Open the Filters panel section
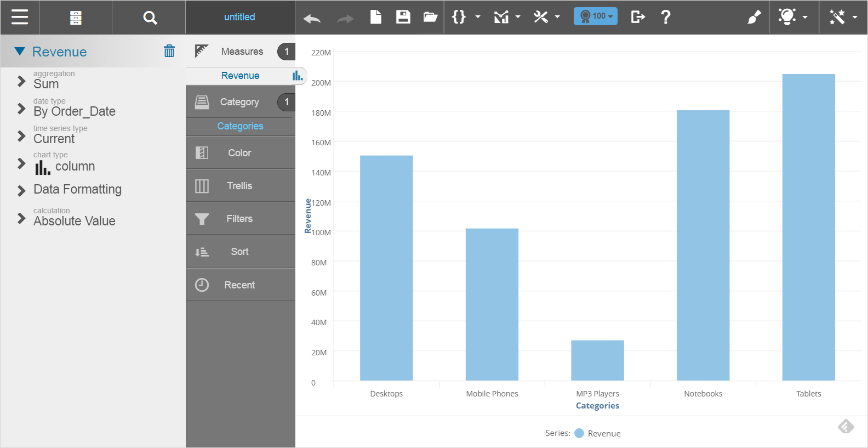868x448 pixels. coord(240,219)
